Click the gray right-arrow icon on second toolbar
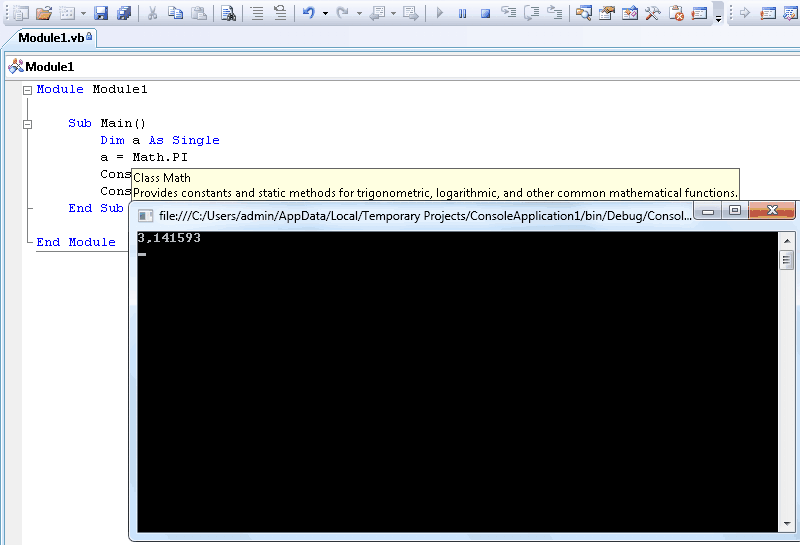The width and height of the screenshot is (800, 545). pyautogui.click(x=745, y=13)
